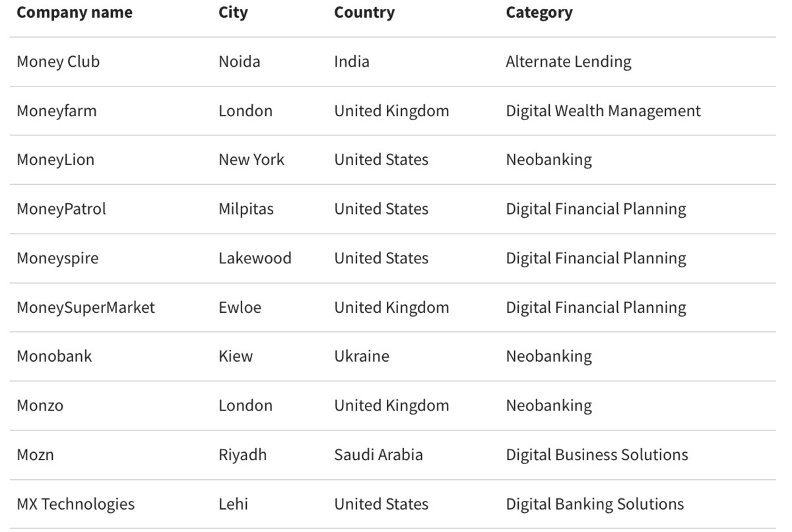Click the Mozn company name
The height and width of the screenshot is (532, 792).
point(35,455)
